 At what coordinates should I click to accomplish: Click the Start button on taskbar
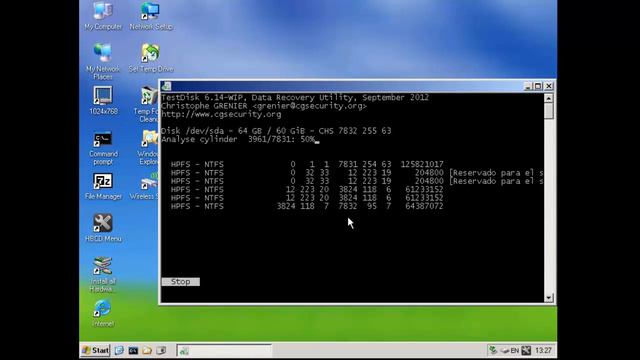pos(95,350)
